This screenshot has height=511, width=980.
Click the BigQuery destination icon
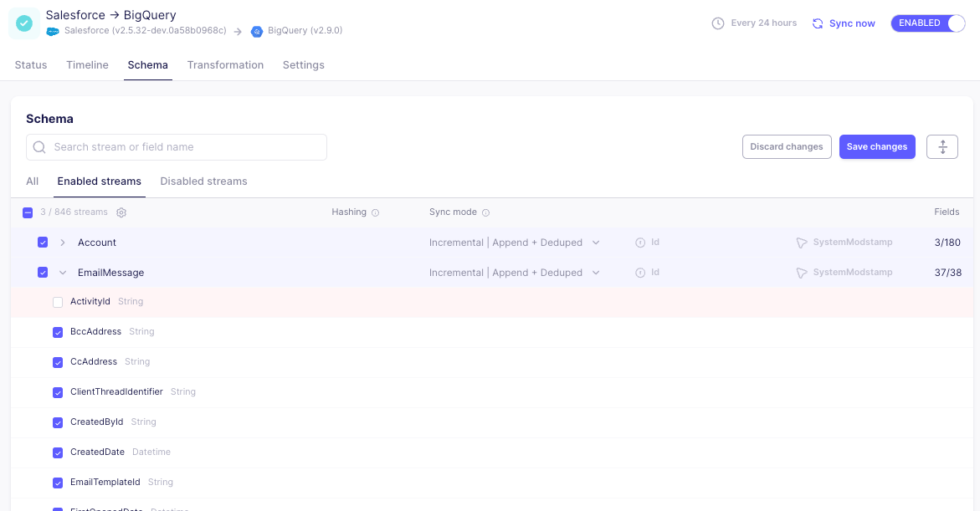click(257, 32)
